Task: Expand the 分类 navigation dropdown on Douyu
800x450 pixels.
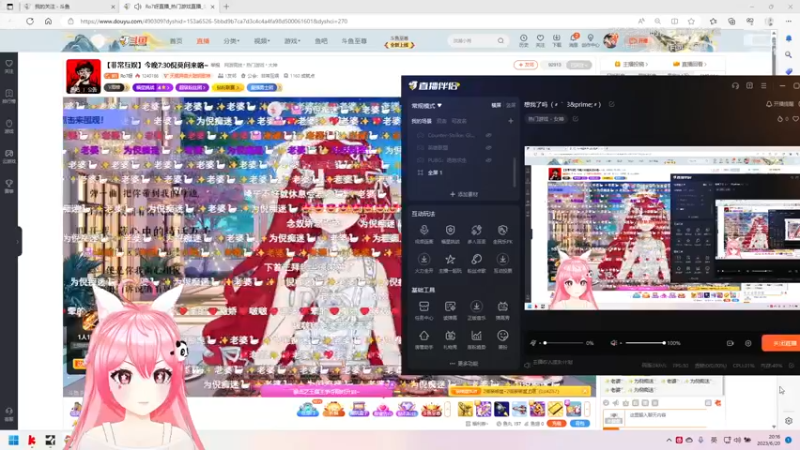Action: click(231, 41)
